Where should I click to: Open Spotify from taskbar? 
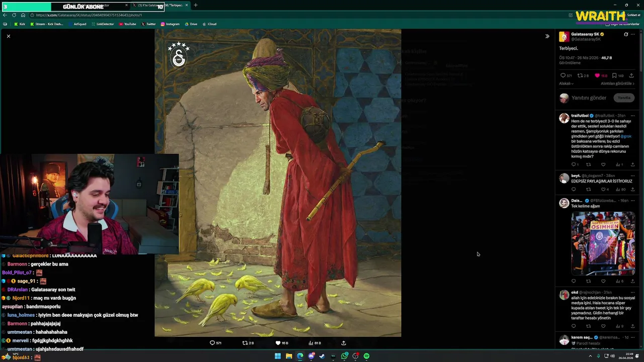point(366,356)
